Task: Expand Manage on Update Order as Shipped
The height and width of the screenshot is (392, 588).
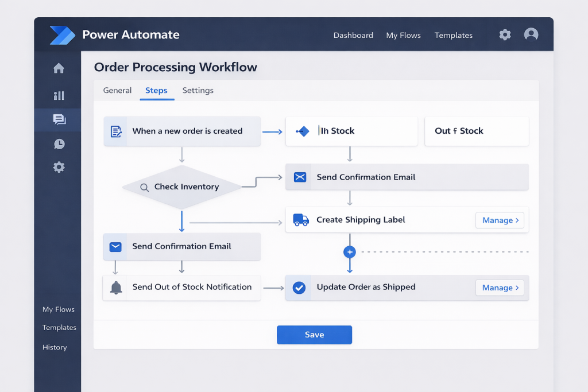Action: tap(500, 288)
